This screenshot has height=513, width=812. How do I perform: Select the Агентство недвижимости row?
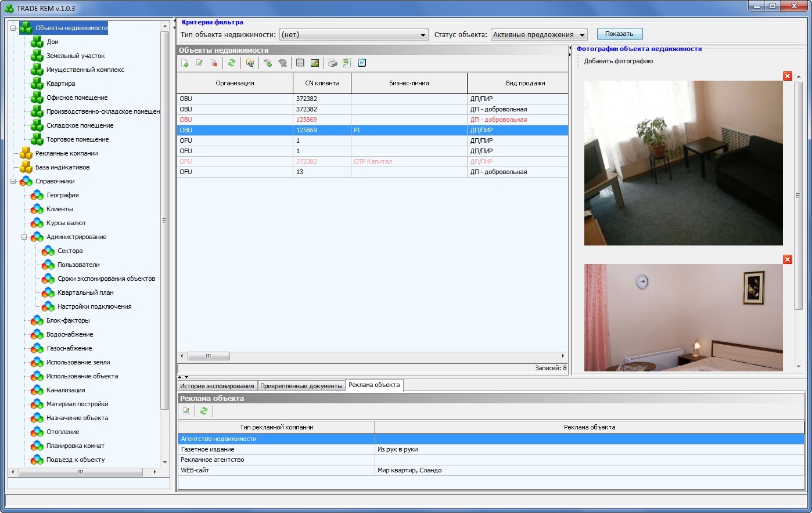pyautogui.click(x=491, y=439)
